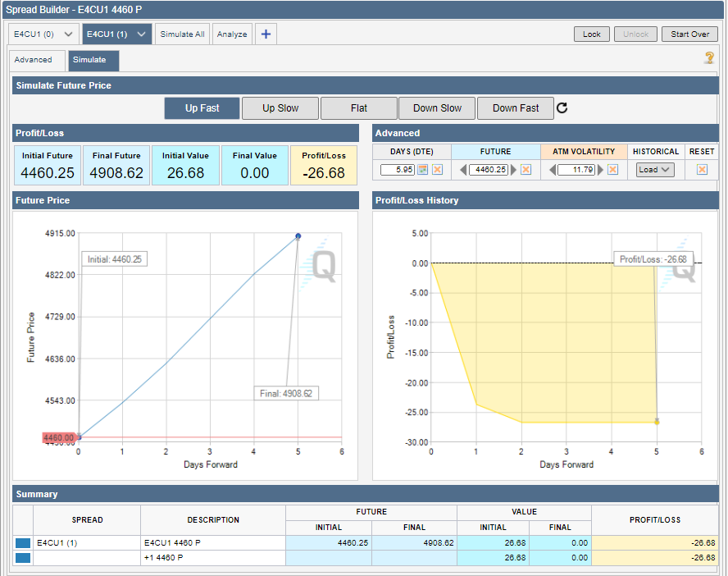The height and width of the screenshot is (576, 728).
Task: Click the refresh simulation icon
Action: tap(562, 108)
